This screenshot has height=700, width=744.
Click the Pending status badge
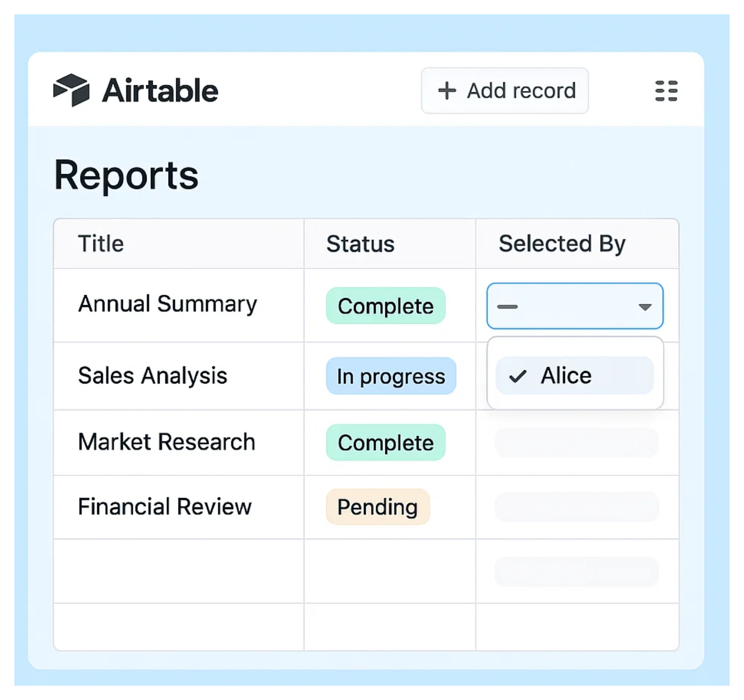click(377, 507)
